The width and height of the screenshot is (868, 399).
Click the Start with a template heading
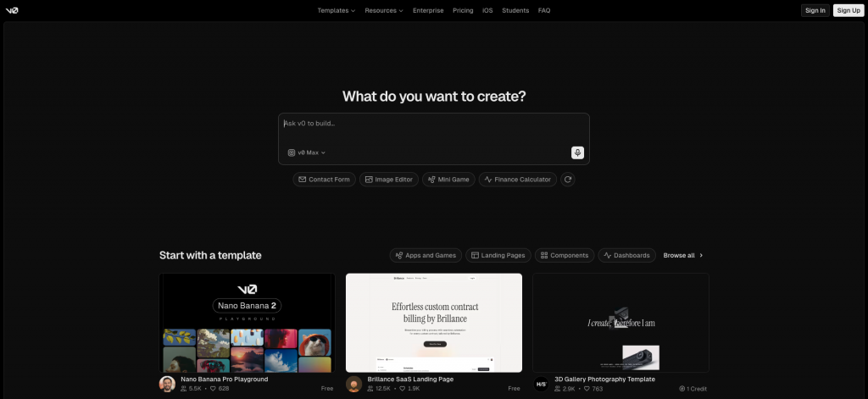click(210, 255)
